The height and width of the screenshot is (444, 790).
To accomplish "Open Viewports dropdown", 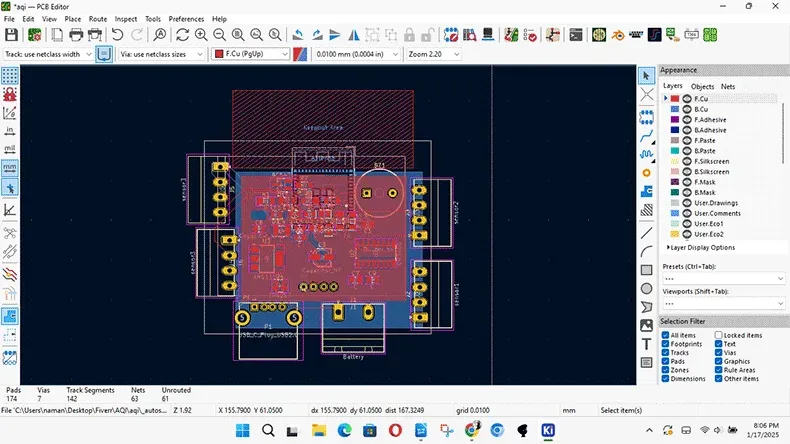I will coord(723,304).
